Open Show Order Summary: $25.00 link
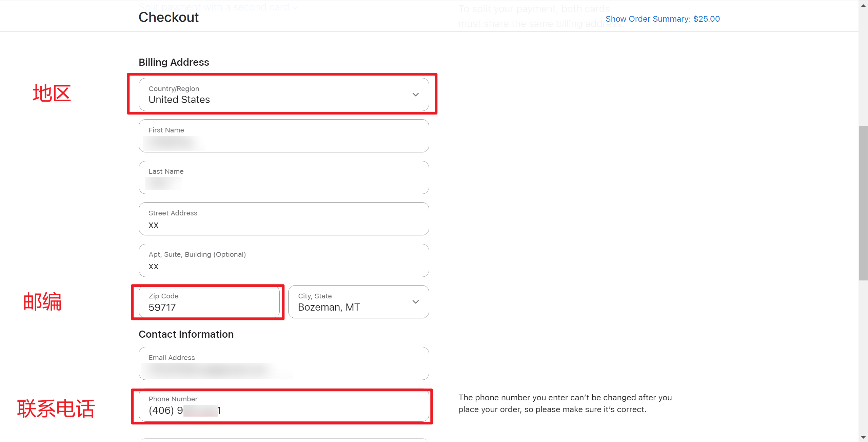 (662, 19)
